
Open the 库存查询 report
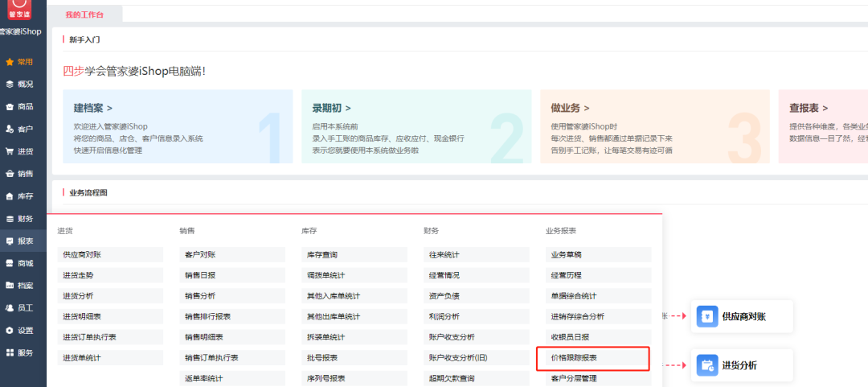point(354,254)
